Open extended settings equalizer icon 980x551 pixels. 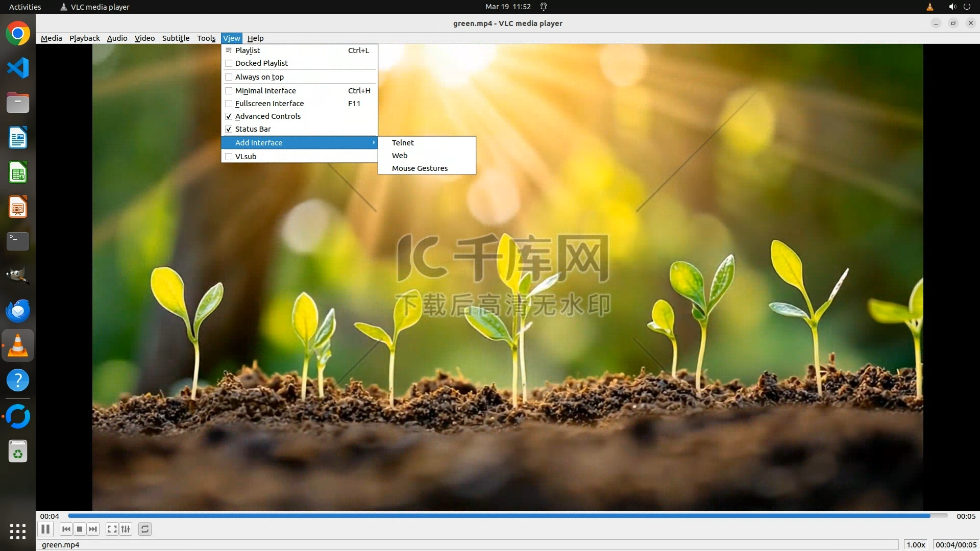[126, 529]
